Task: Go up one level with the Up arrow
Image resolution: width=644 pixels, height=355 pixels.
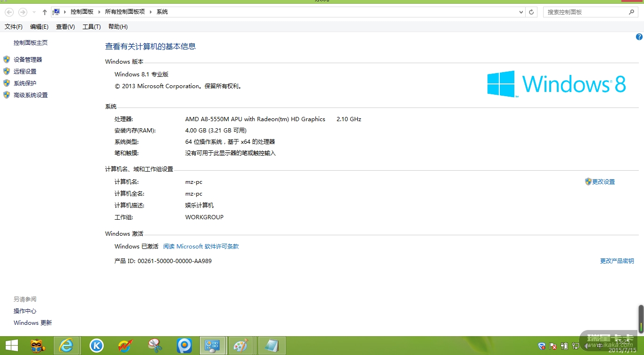Action: click(x=44, y=12)
